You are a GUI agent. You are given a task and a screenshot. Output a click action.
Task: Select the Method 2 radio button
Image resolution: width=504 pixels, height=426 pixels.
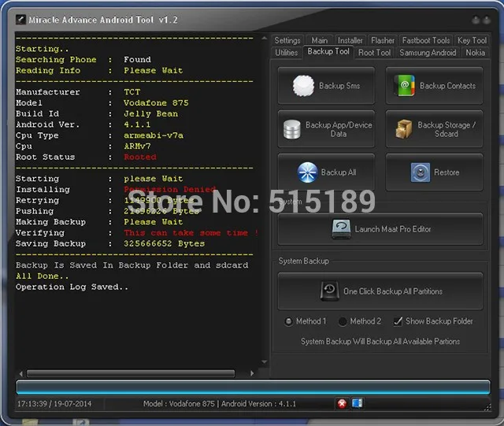pos(343,321)
